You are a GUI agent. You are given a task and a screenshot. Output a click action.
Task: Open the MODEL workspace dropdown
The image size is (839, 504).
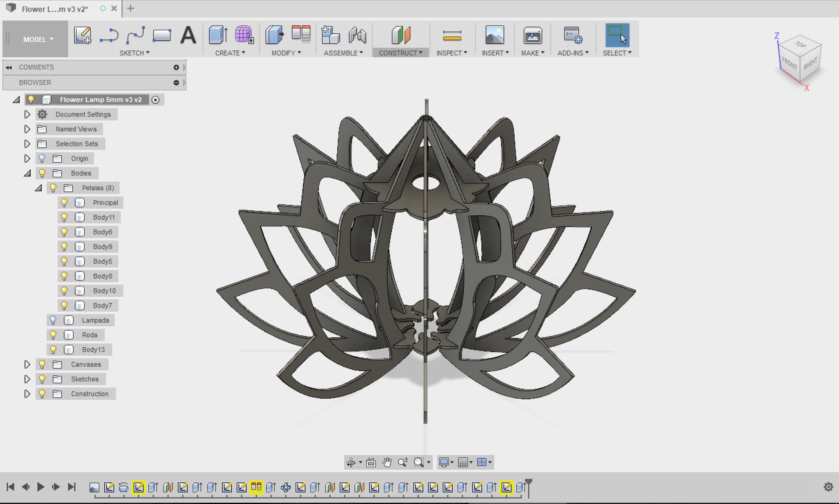click(x=38, y=40)
